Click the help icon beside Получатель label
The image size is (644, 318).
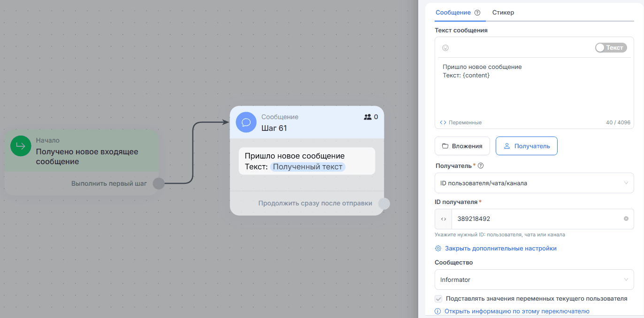click(481, 166)
